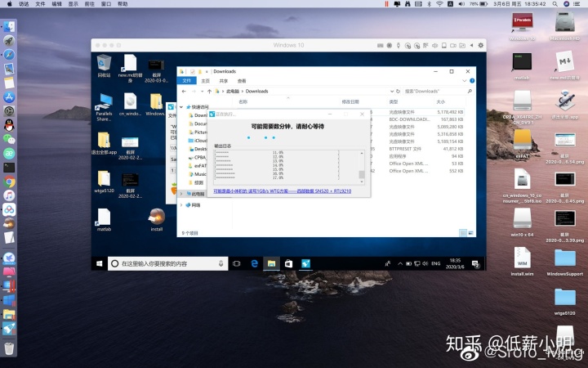The image size is (588, 368).
Task: Select the WTG tool taskbar icon
Action: tap(305, 263)
